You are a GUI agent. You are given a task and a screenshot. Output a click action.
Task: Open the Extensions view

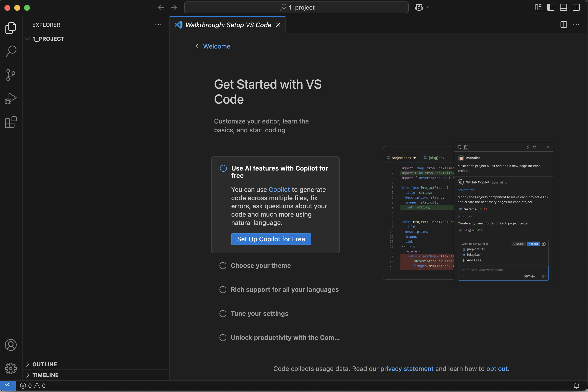pos(11,122)
